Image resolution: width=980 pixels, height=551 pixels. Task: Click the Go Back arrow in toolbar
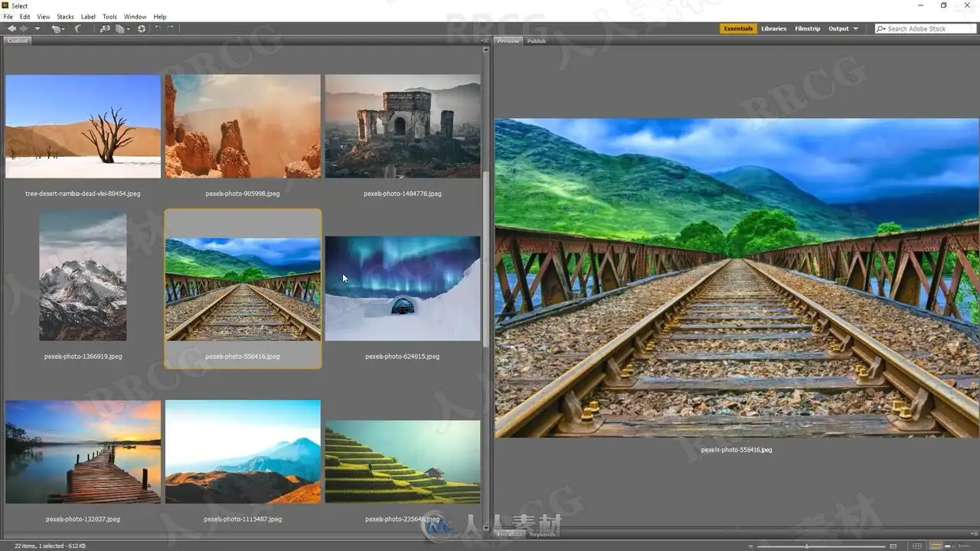(x=11, y=28)
